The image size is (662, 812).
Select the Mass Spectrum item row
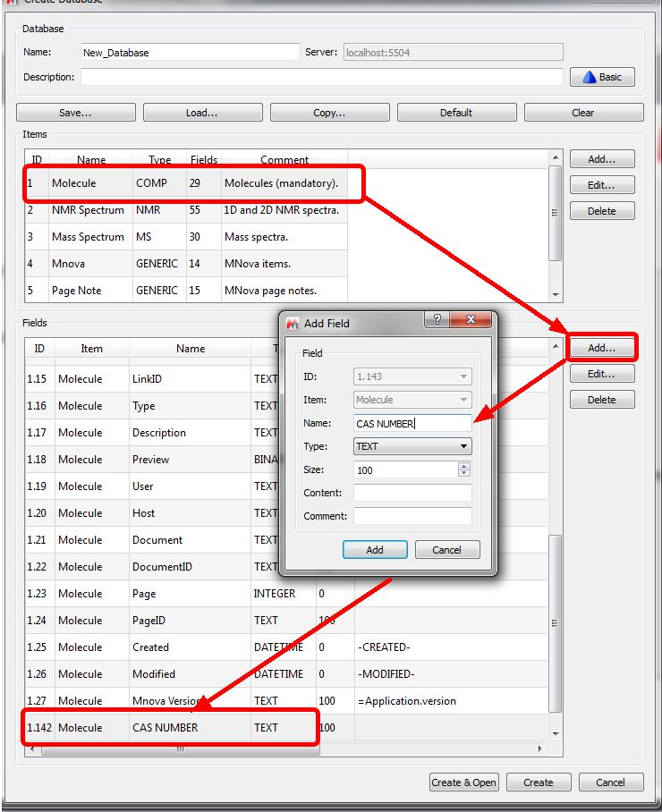pyautogui.click(x=186, y=237)
